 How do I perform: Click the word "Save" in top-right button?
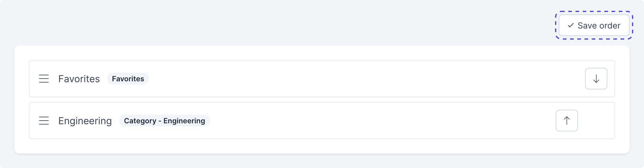coord(587,25)
